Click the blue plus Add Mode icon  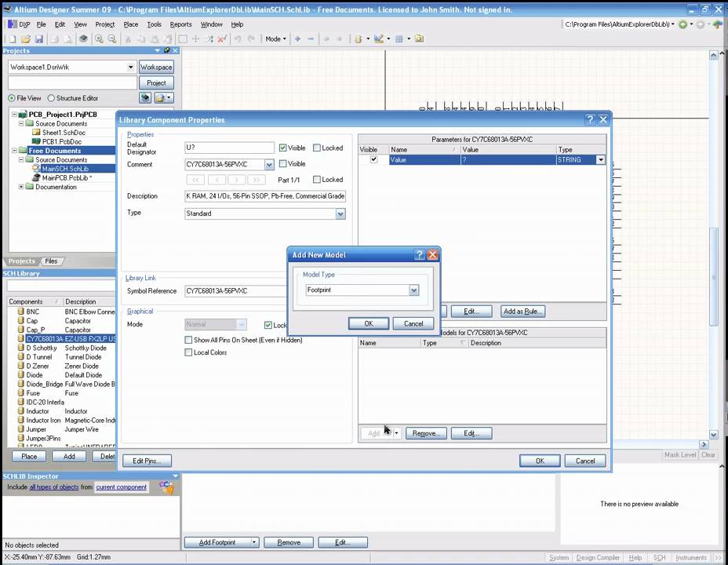297,39
